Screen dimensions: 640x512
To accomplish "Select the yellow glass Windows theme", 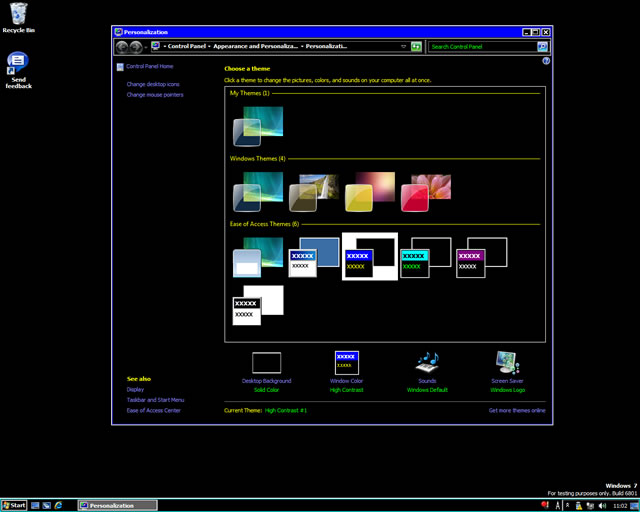I will [370, 191].
